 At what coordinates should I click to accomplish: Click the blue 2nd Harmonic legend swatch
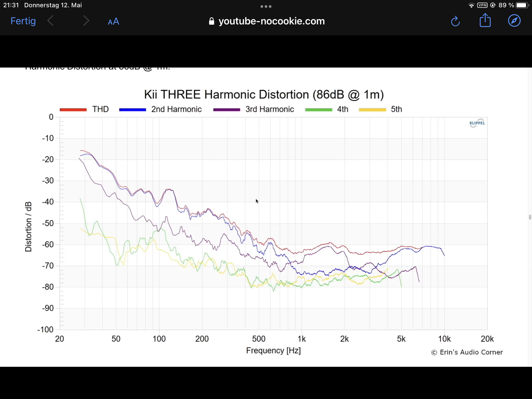tap(132, 110)
